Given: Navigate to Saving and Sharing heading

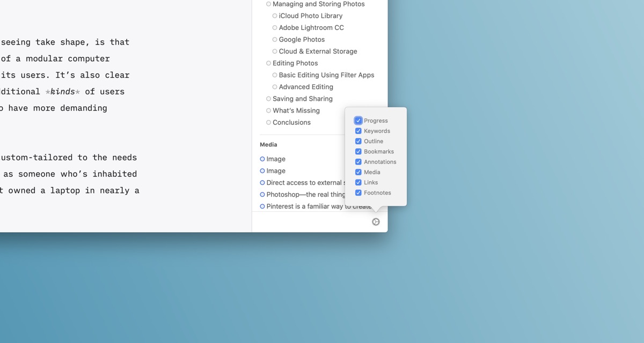Looking at the screenshot, I should click(x=302, y=99).
